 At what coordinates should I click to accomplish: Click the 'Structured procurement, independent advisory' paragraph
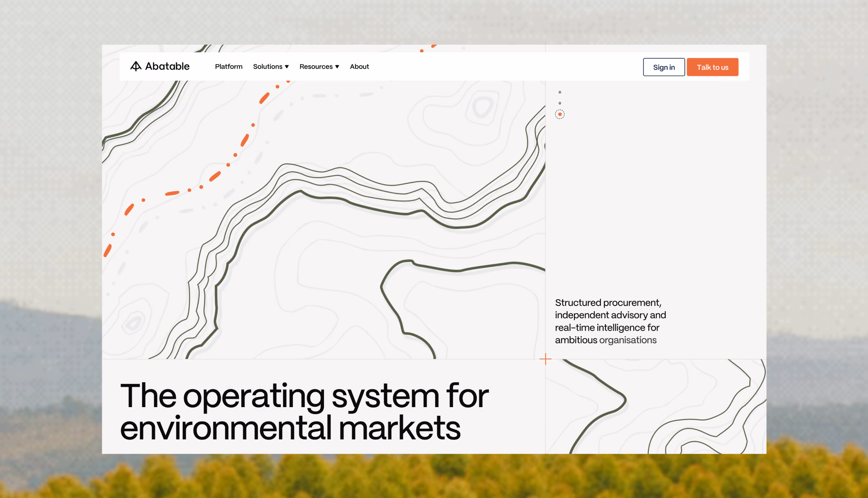pos(611,321)
